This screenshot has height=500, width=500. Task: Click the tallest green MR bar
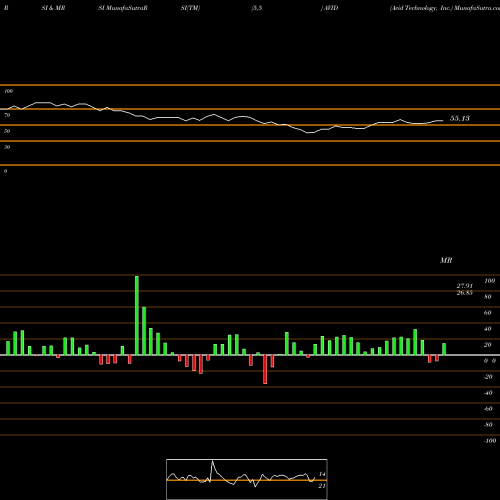137,315
